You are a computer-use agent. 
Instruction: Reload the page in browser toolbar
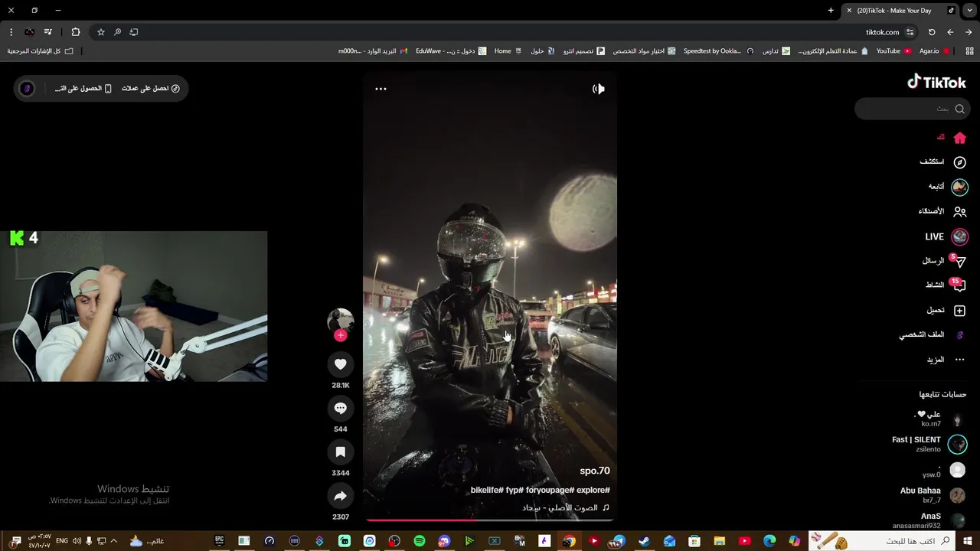pyautogui.click(x=932, y=32)
